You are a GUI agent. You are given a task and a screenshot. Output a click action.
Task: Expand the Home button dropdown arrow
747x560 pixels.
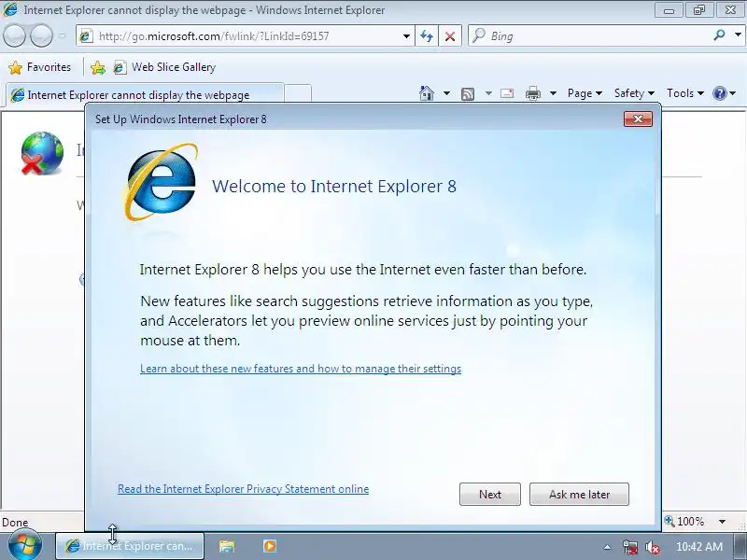(446, 93)
